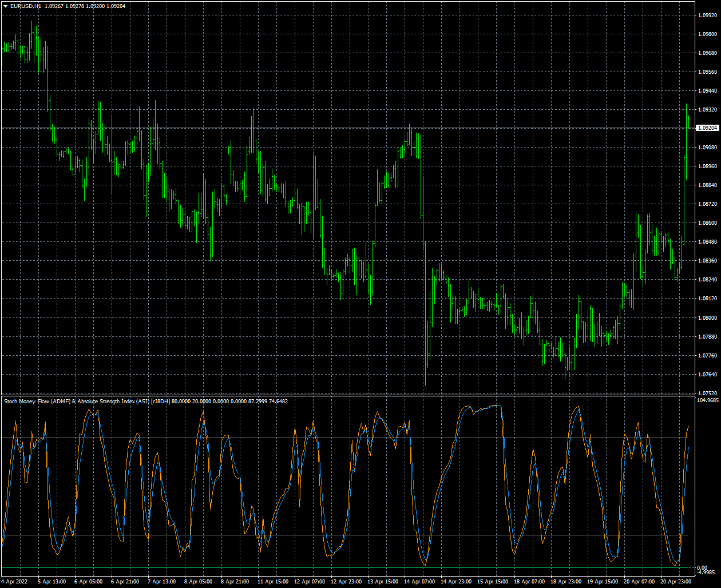Click the 4 Apr 2022 time label

(x=14, y=582)
